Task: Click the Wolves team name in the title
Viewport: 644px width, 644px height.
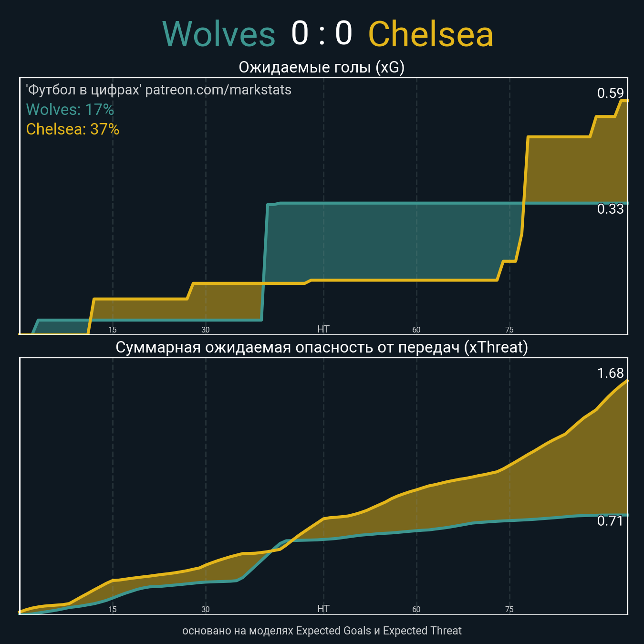Action: coord(219,34)
